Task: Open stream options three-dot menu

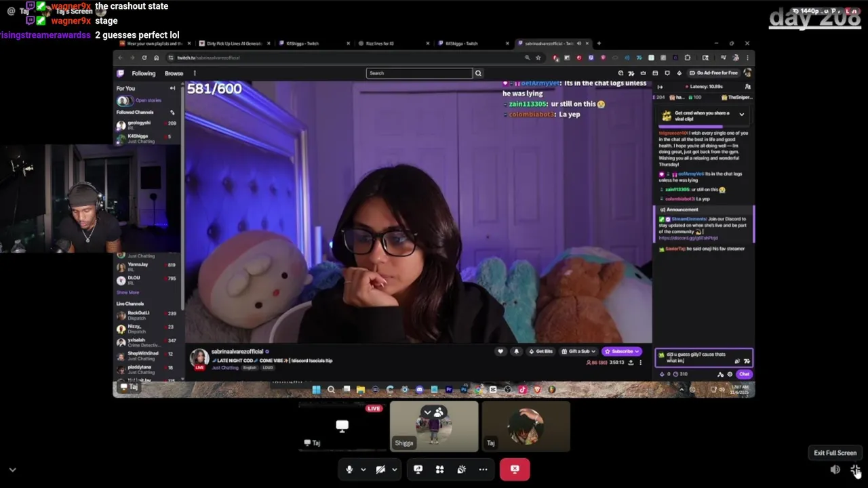Action: tap(640, 363)
